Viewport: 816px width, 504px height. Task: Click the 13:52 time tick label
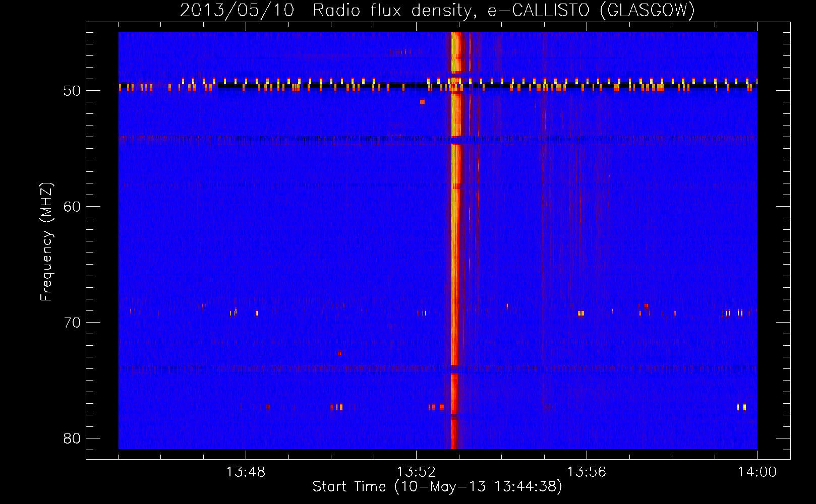pyautogui.click(x=416, y=472)
